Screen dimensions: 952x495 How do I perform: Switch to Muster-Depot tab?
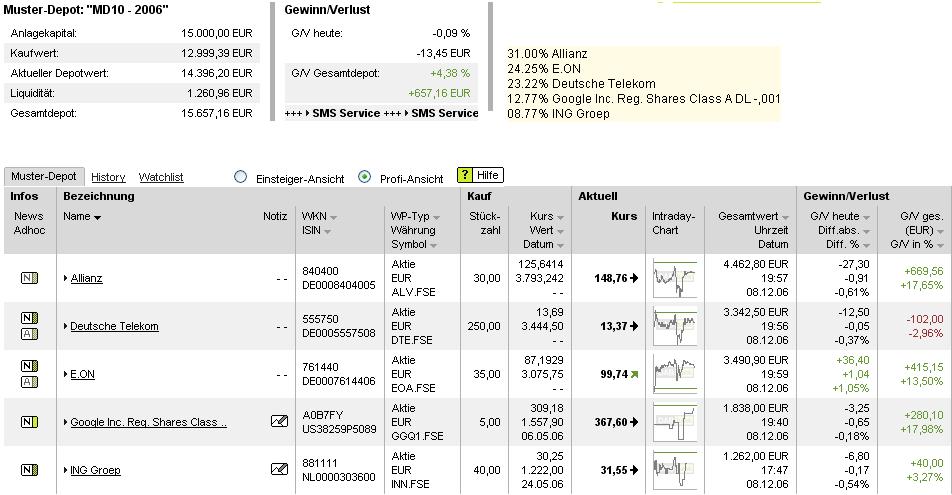pyautogui.click(x=44, y=176)
